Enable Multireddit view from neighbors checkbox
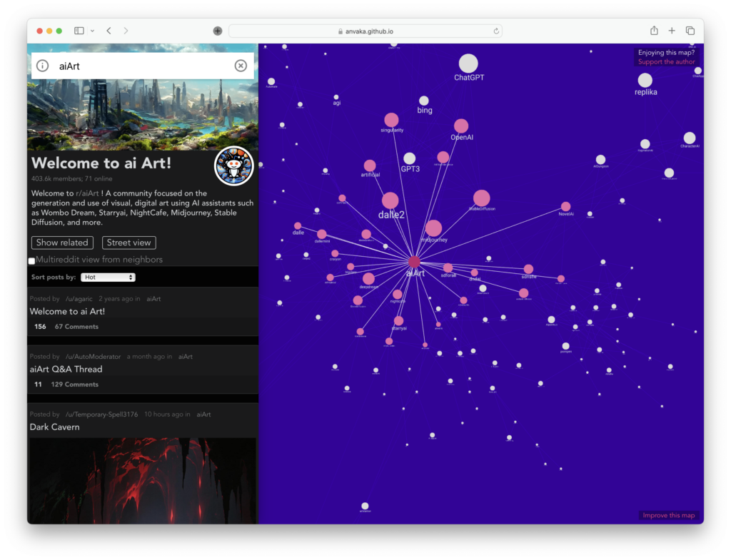Viewport: 731px width, 560px height. pyautogui.click(x=31, y=261)
